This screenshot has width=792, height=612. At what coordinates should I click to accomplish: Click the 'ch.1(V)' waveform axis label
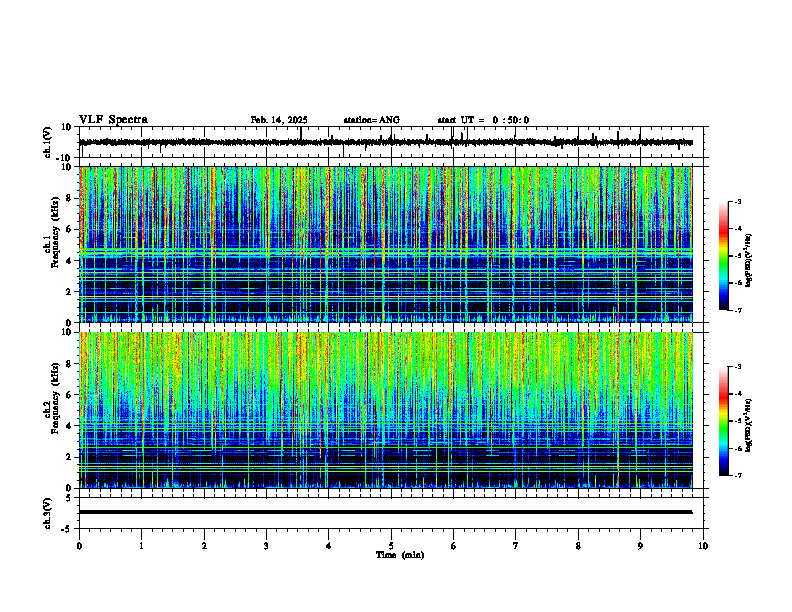pos(47,142)
